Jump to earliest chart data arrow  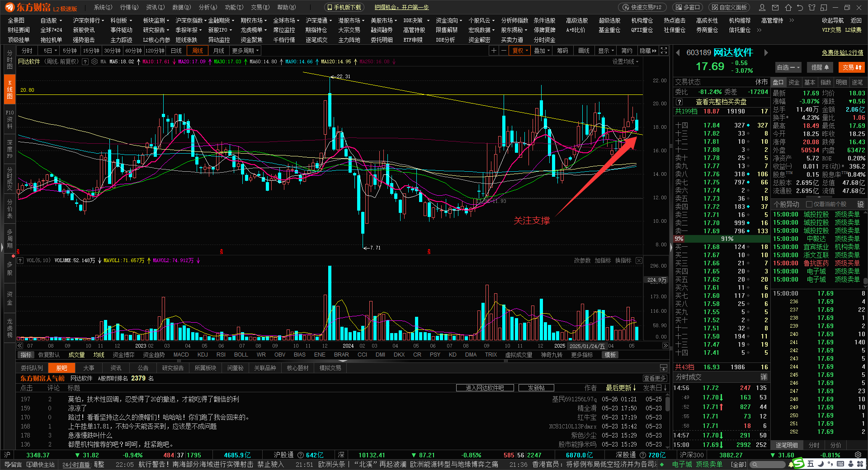point(20,346)
